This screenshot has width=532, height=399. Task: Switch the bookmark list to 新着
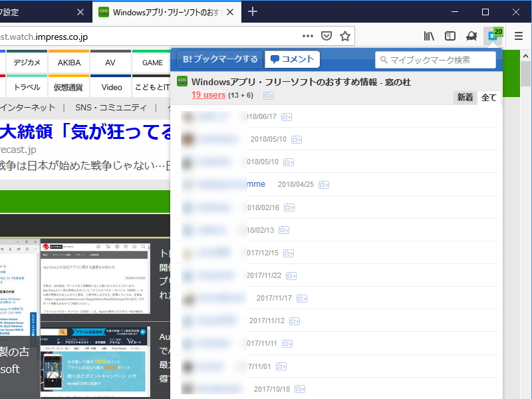coord(465,97)
